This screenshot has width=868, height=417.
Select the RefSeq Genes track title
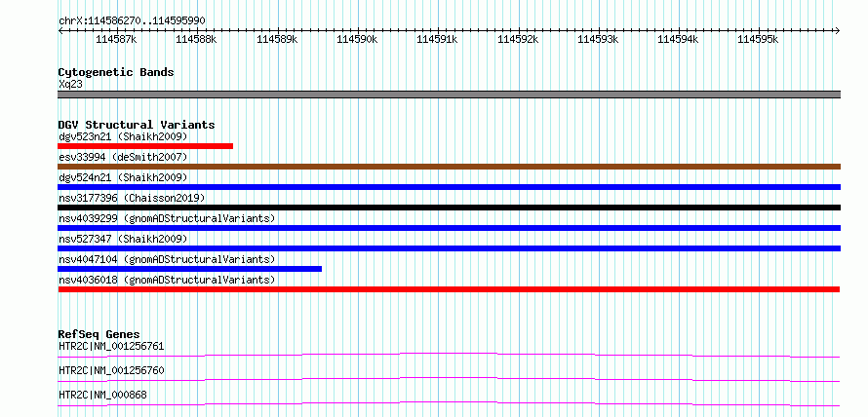coord(99,334)
